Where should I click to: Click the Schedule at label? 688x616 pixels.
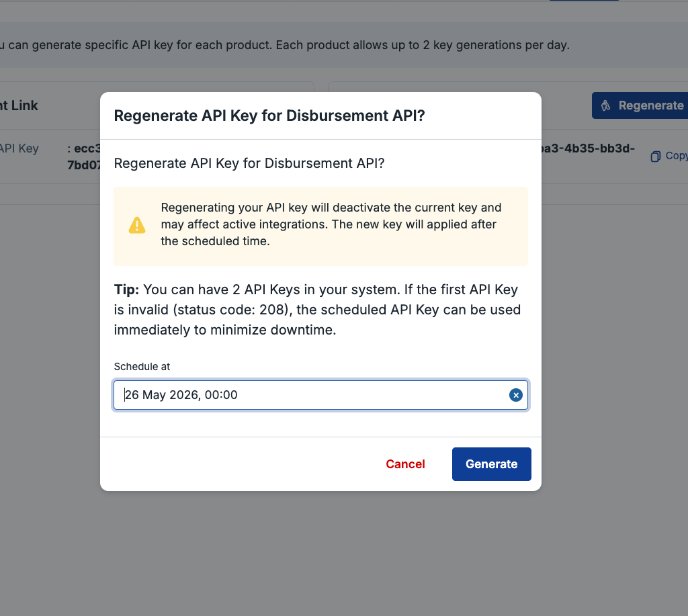pos(142,367)
